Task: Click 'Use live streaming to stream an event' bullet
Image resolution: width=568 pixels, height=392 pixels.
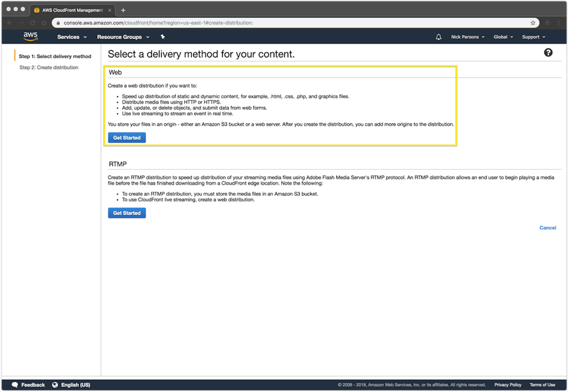Action: click(x=177, y=114)
